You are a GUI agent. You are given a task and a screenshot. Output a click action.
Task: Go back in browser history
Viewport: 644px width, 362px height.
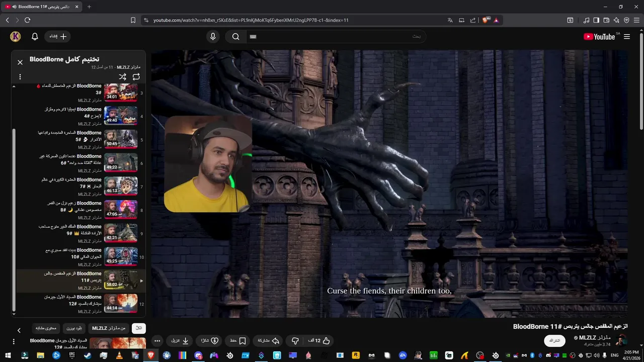pyautogui.click(x=7, y=20)
